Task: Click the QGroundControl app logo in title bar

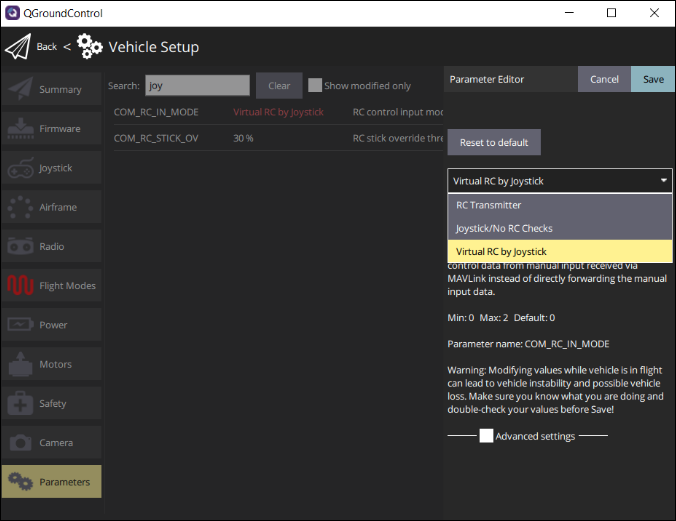Action: pos(13,13)
